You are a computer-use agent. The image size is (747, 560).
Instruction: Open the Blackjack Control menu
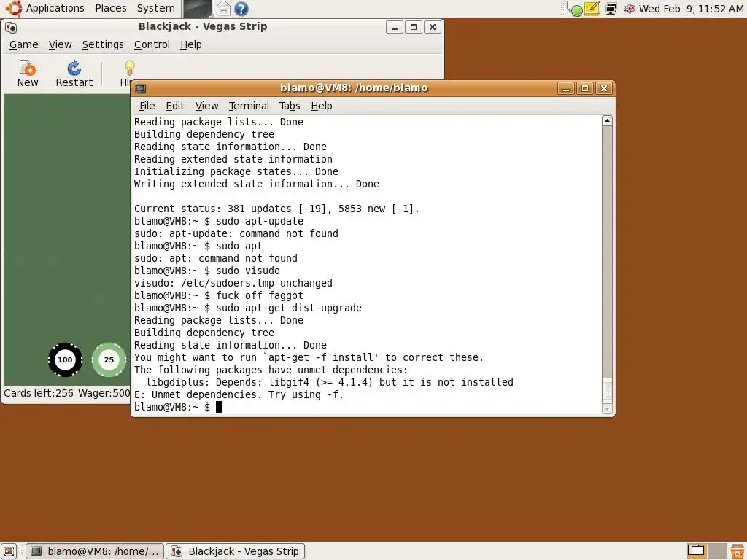152,44
